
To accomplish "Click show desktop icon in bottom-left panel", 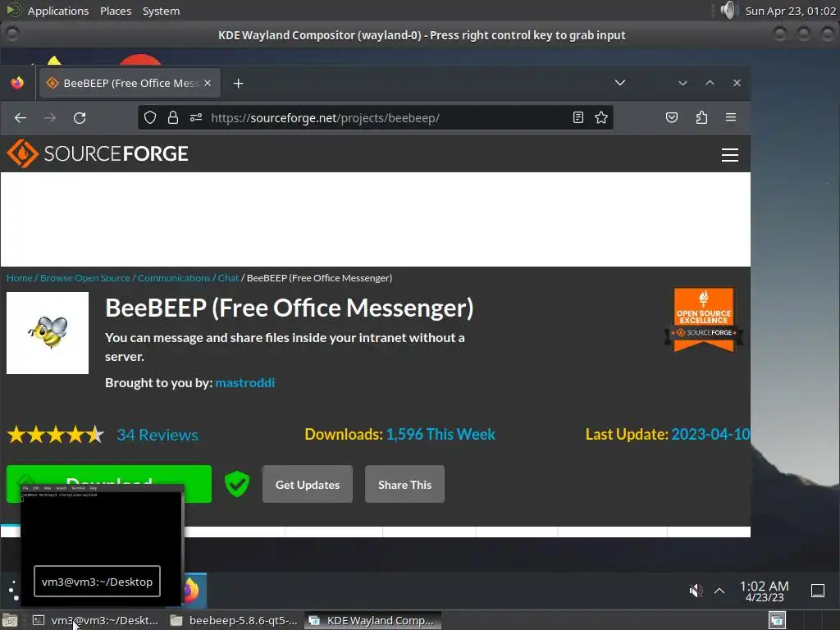I will click(x=10, y=620).
